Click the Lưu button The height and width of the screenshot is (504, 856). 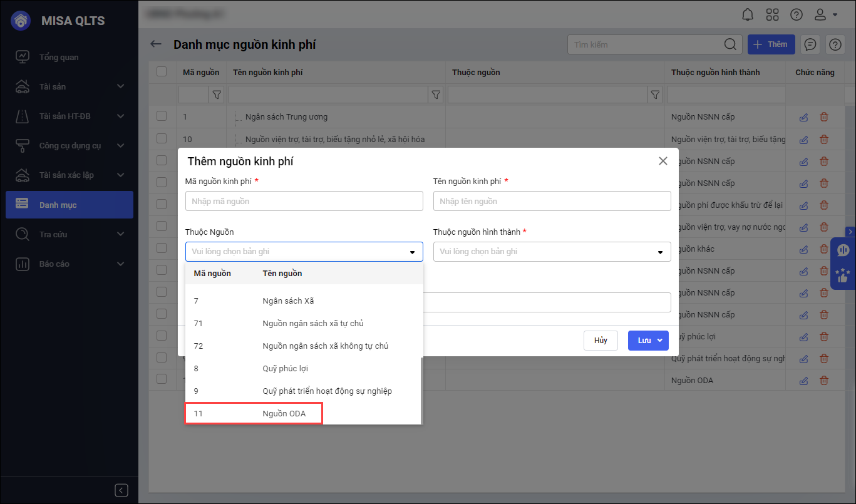click(644, 341)
